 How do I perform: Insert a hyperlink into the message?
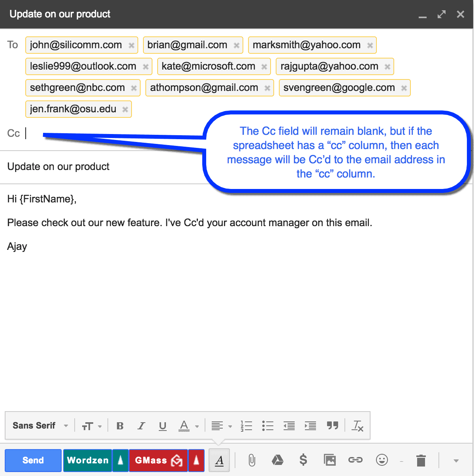click(x=355, y=460)
